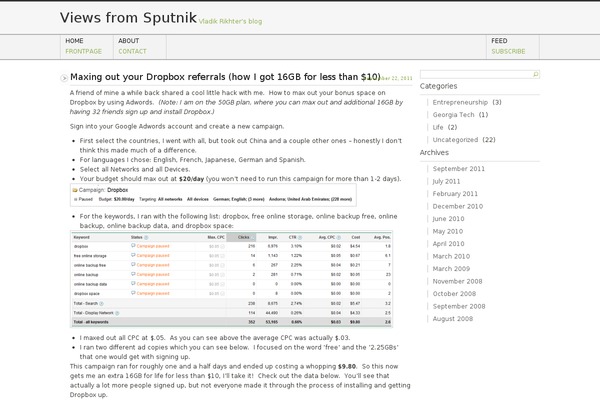Open the May 2010 archive
The image size is (600, 400).
pyautogui.click(x=448, y=231)
